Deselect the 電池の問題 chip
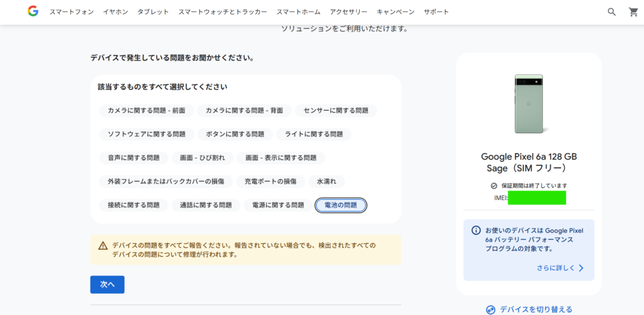This screenshot has width=644, height=315. pos(340,206)
